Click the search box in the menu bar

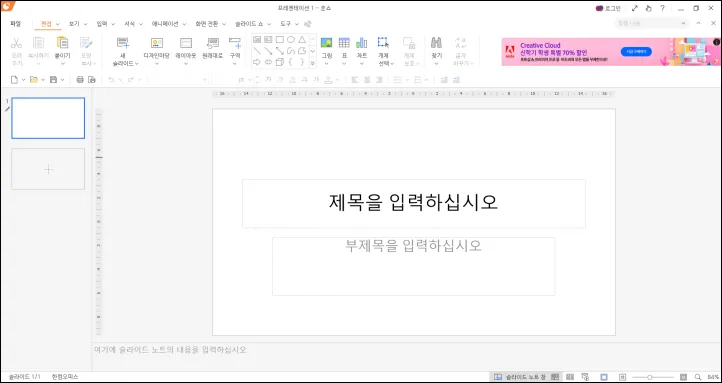[651, 23]
